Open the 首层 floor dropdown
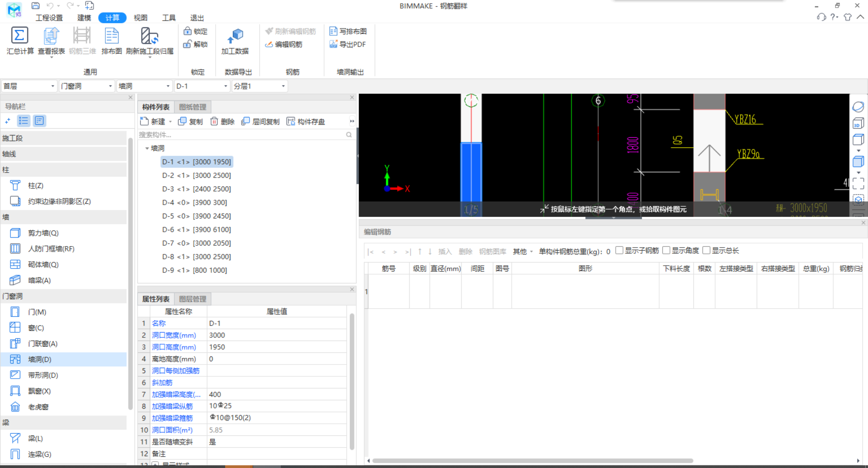The image size is (868, 468). click(29, 86)
